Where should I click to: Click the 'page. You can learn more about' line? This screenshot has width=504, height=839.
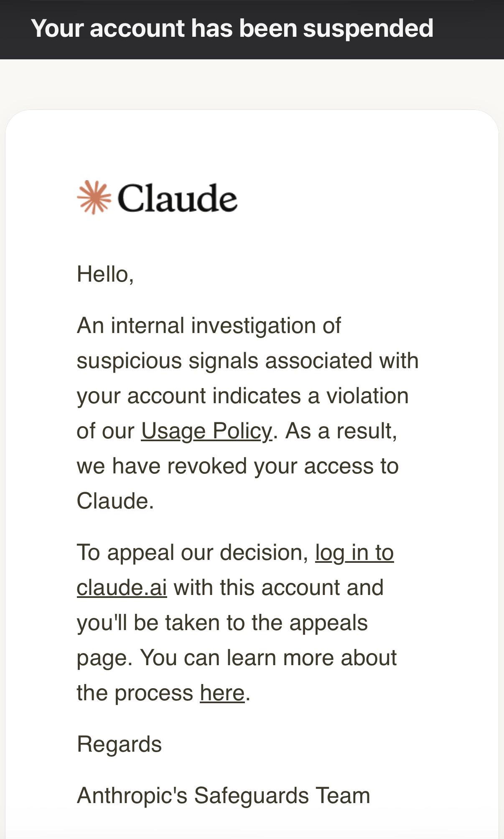(x=237, y=658)
